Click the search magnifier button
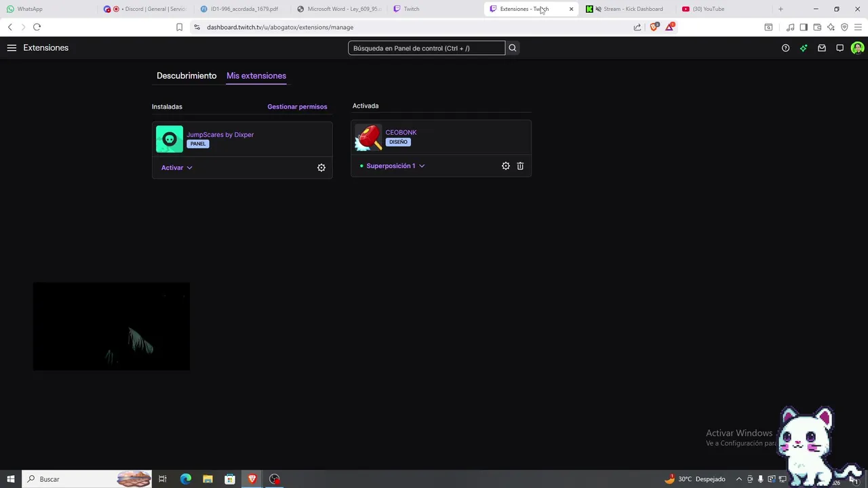Image resolution: width=868 pixels, height=488 pixels. (513, 48)
